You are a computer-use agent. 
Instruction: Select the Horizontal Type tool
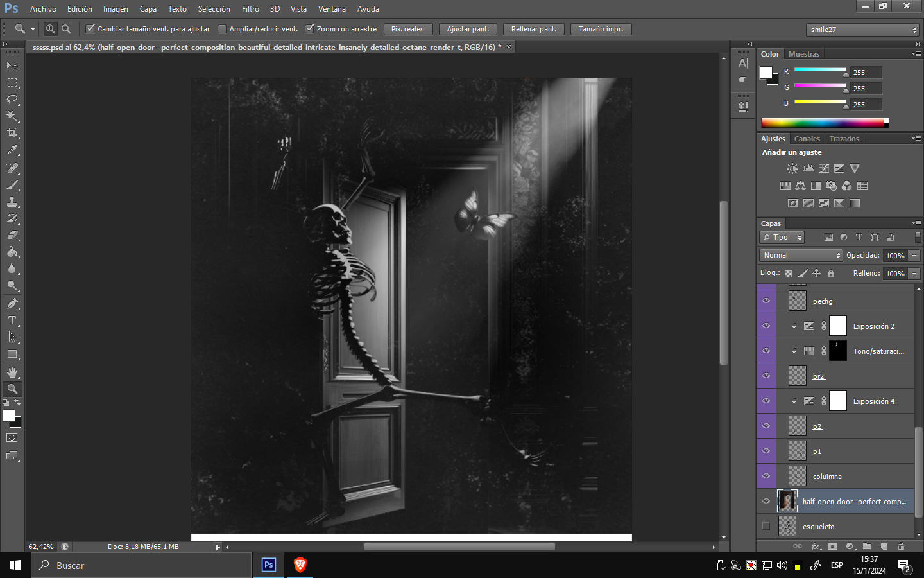(x=12, y=320)
